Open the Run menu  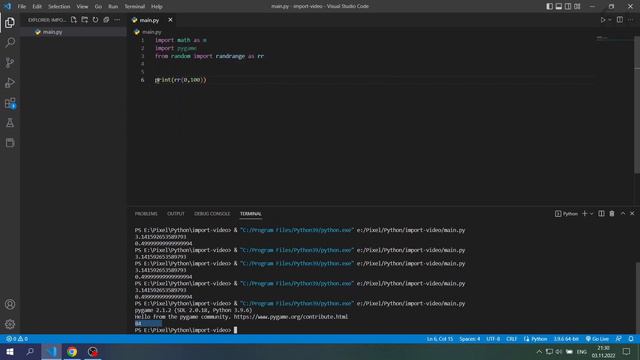pos(113,6)
